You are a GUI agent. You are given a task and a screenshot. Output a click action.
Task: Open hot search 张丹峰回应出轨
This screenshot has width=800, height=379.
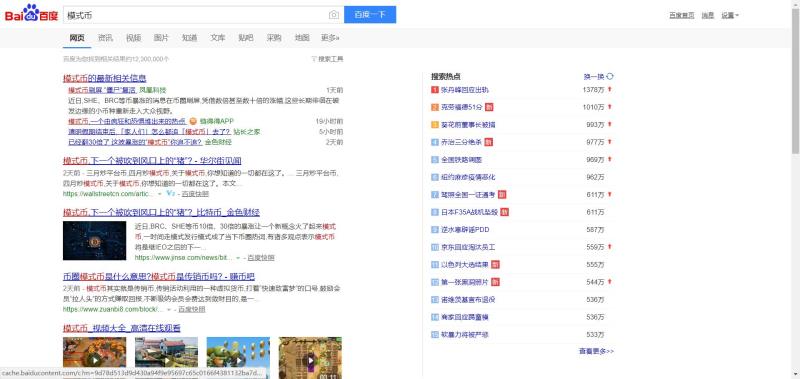pyautogui.click(x=465, y=90)
